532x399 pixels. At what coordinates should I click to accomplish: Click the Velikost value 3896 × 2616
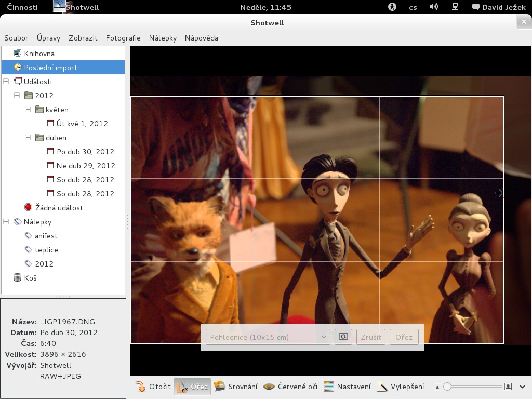tap(63, 354)
